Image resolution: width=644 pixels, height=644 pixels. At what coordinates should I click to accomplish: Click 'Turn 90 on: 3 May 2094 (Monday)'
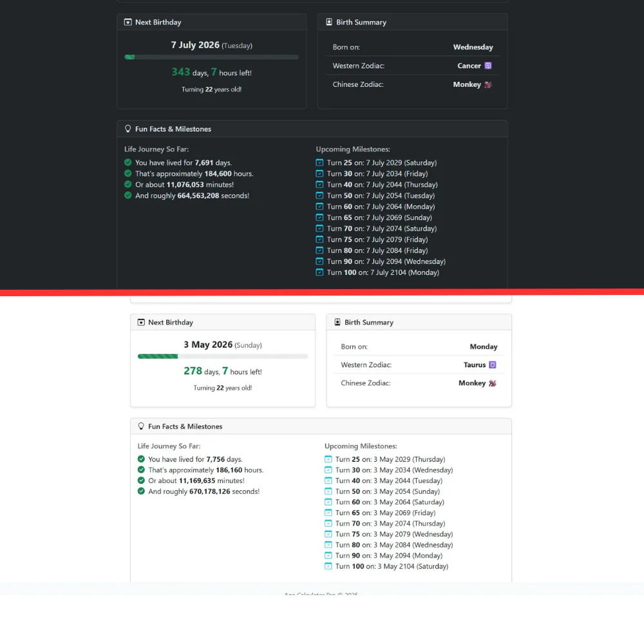(388, 555)
